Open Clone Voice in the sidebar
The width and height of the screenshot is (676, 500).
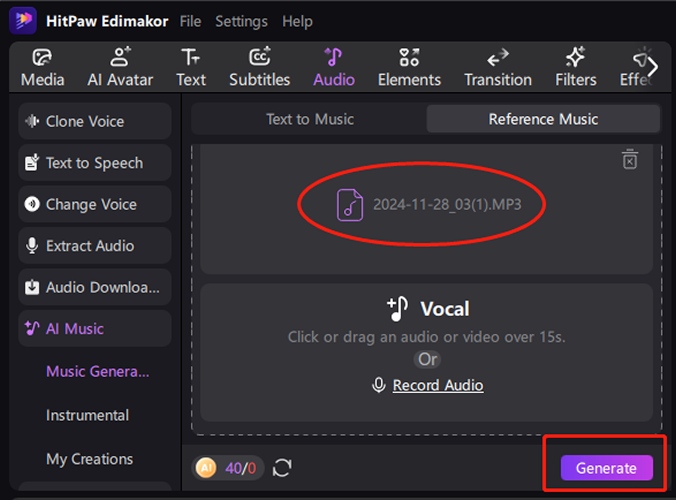point(95,121)
